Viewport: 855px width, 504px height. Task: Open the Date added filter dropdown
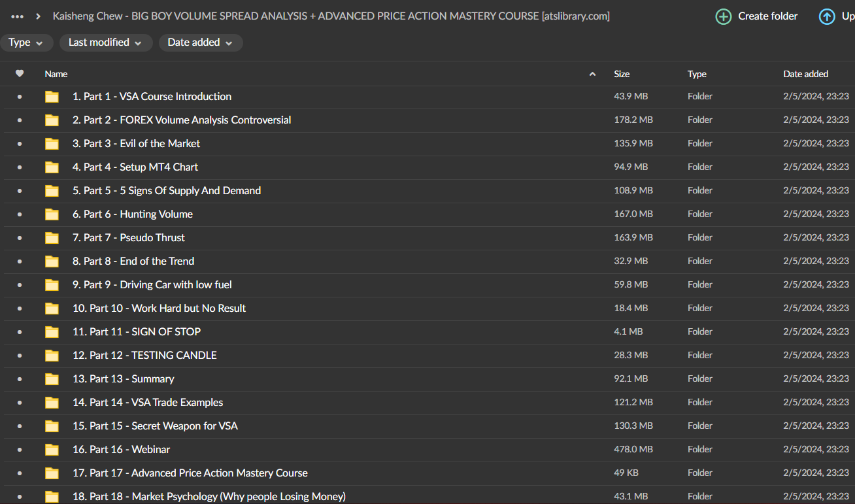[200, 42]
